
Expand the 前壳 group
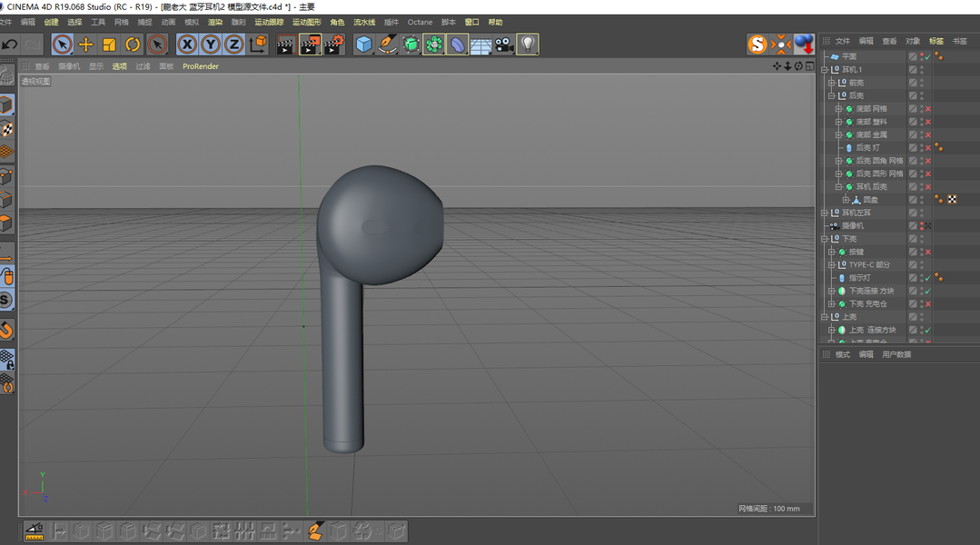pos(832,83)
